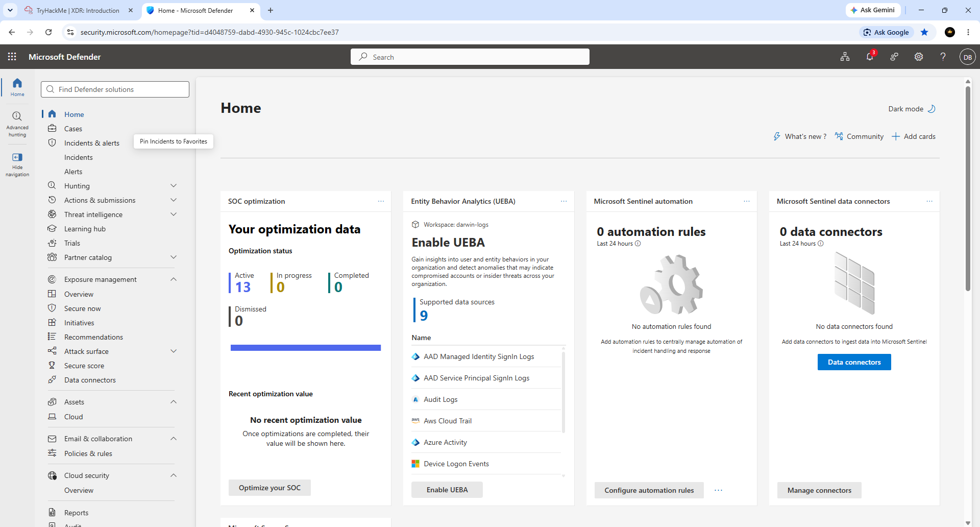This screenshot has width=980, height=527.
Task: Click Optimize your SOC button
Action: (x=269, y=488)
